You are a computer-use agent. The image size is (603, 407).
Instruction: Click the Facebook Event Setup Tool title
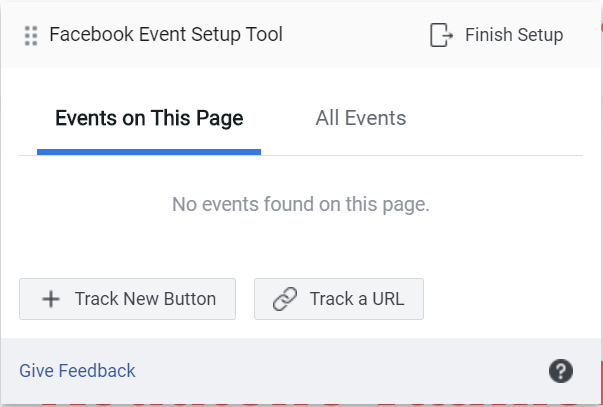[x=166, y=35]
